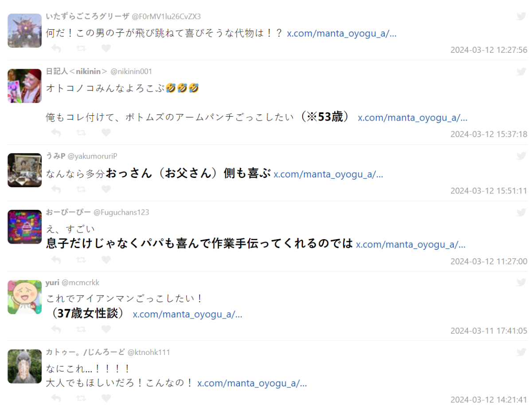532x406 pixels.
Task: Open x.com link after 37歳女性談
Action: point(188,314)
